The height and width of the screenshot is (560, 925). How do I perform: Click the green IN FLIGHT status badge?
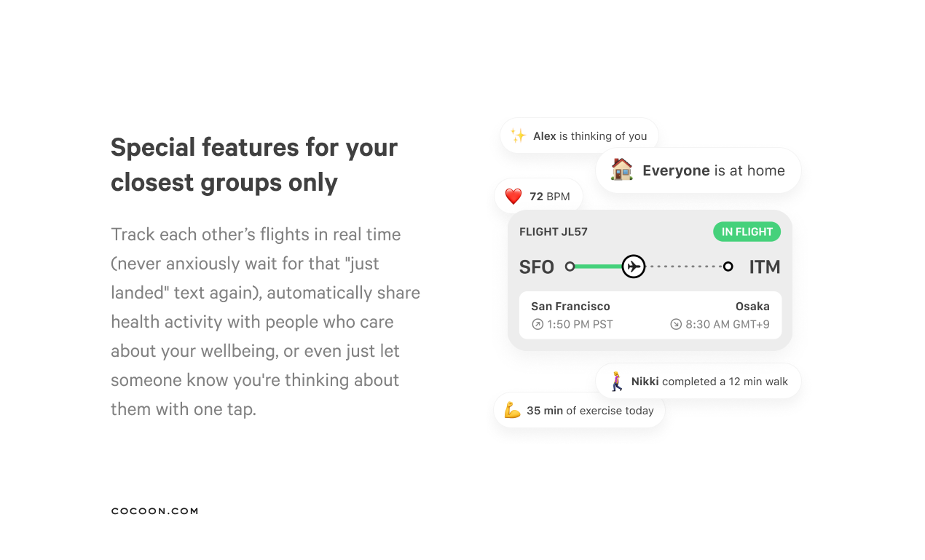(x=747, y=232)
